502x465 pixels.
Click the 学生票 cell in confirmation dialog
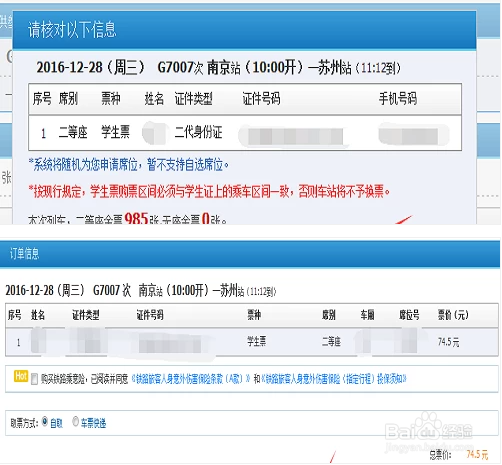[116, 132]
